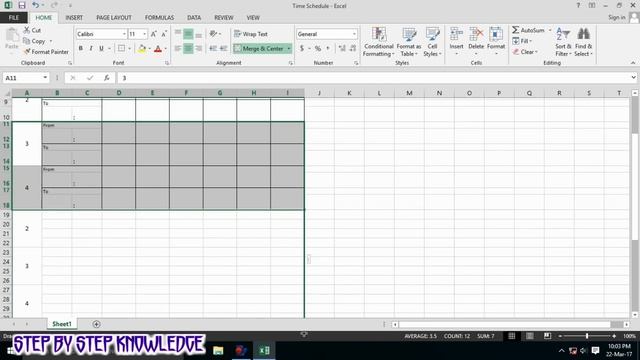The image size is (640, 360).
Task: Click the Paste clipboard icon
Action: [12, 36]
